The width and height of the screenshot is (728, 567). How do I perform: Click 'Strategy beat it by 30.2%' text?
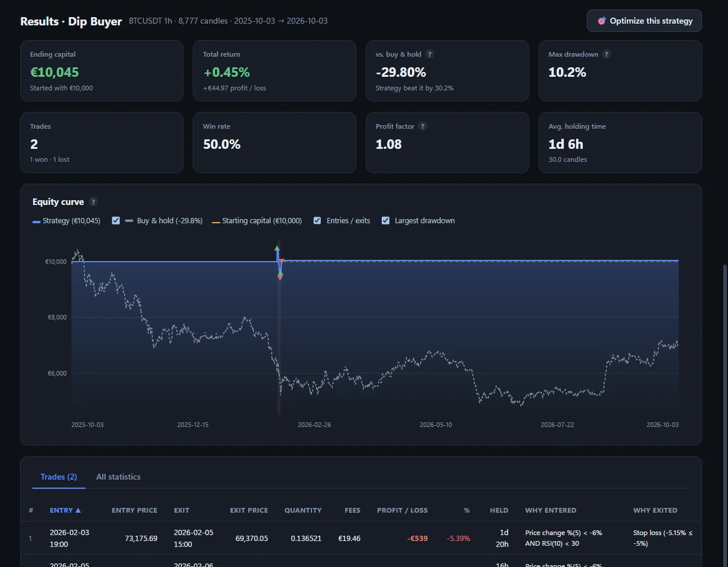415,88
